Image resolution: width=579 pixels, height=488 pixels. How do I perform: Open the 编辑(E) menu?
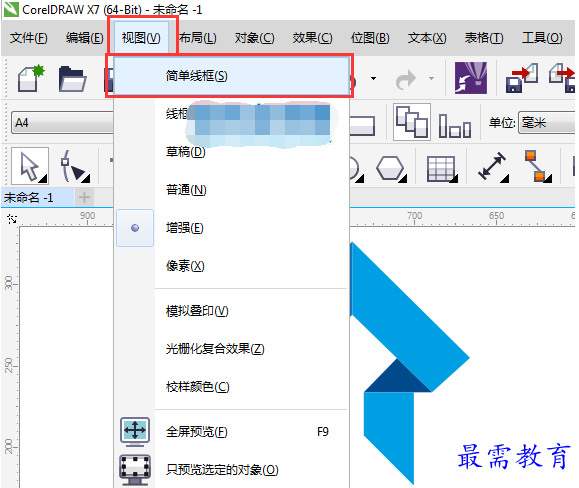pyautogui.click(x=85, y=38)
